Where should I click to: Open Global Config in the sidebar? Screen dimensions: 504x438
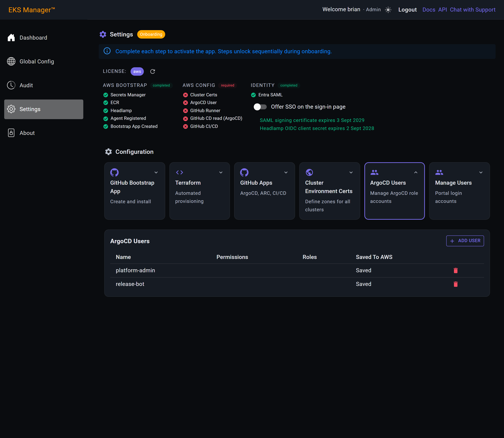(44, 61)
